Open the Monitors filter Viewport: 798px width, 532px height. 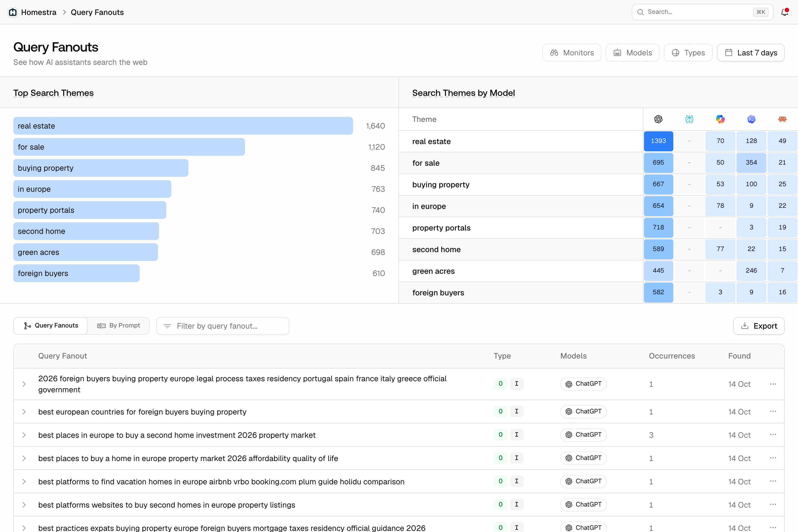coord(572,53)
